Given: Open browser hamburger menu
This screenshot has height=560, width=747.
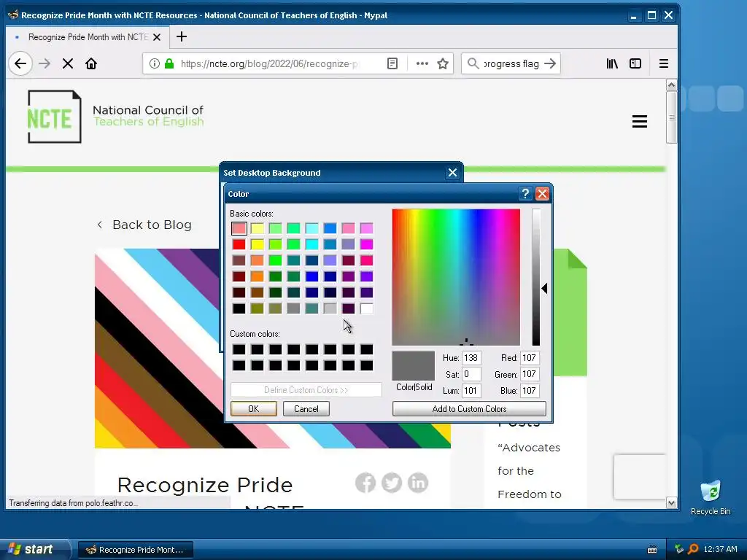Looking at the screenshot, I should (664, 63).
